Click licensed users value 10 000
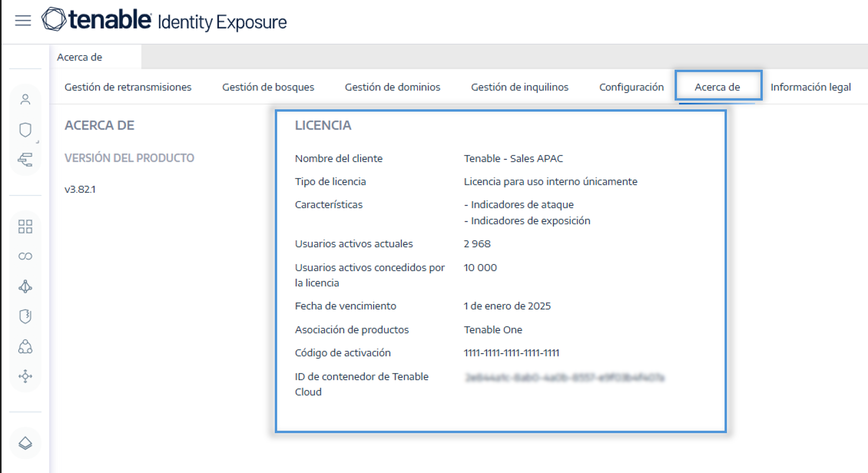Viewport: 868px width, 473px height. (x=480, y=268)
